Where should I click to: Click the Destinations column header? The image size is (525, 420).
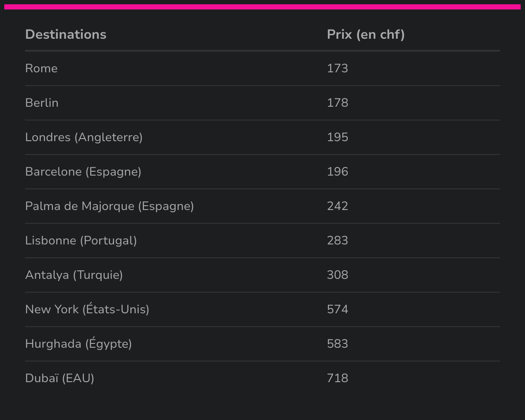(x=66, y=34)
